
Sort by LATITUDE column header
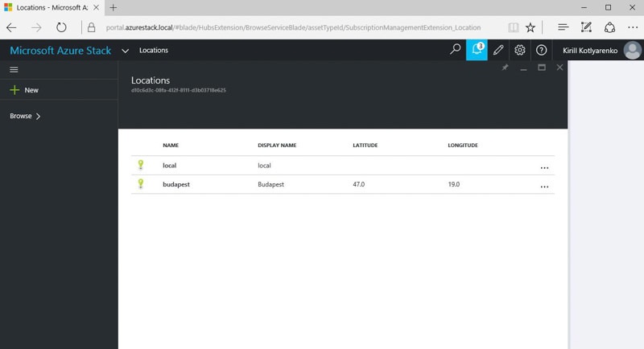365,146
